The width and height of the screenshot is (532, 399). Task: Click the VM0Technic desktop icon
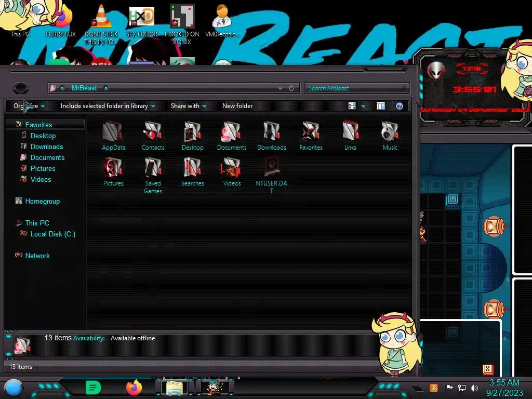[x=222, y=21]
